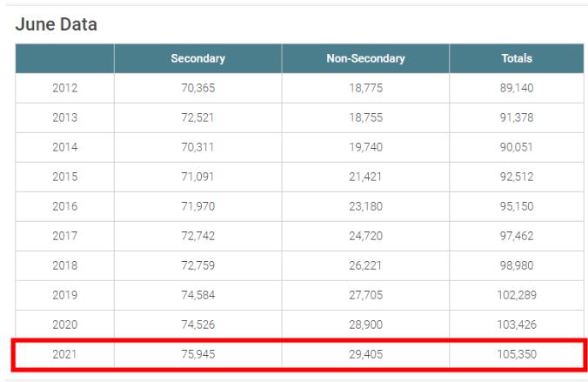Select the 2020 Non-Secondary value 28,900
This screenshot has width=588, height=382.
point(365,325)
